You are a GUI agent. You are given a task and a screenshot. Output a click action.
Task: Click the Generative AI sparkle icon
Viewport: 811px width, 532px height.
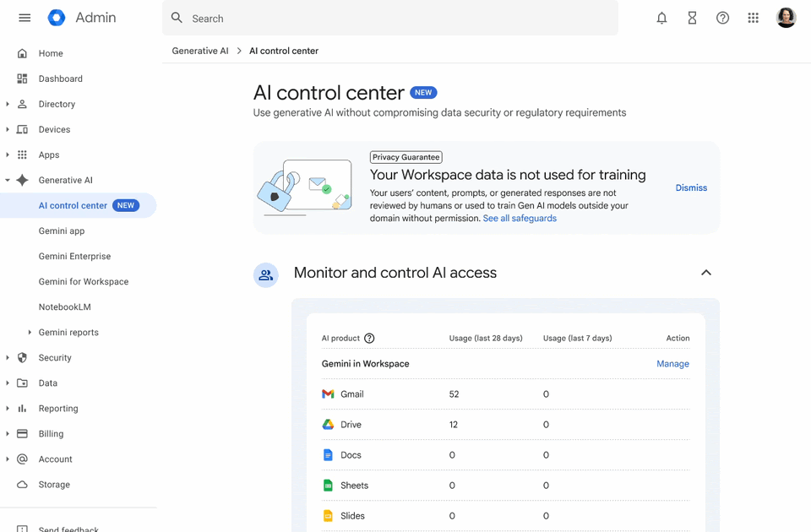[22, 180]
